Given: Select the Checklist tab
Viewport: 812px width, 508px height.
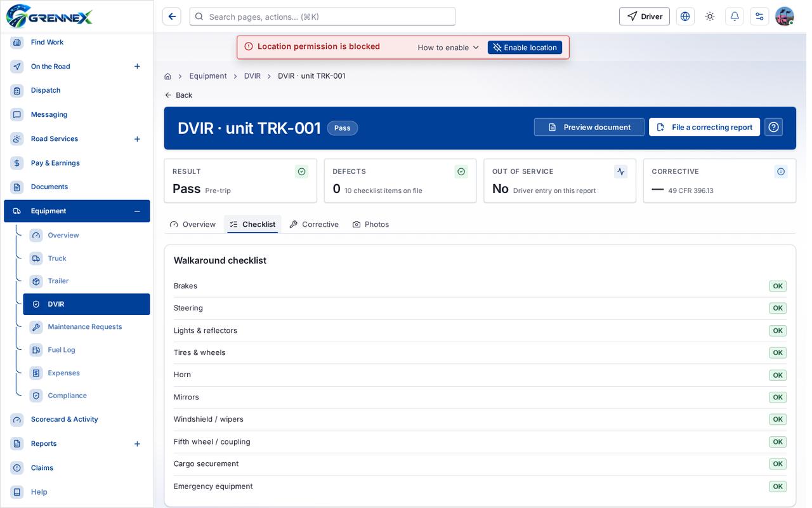Looking at the screenshot, I should click(x=252, y=224).
